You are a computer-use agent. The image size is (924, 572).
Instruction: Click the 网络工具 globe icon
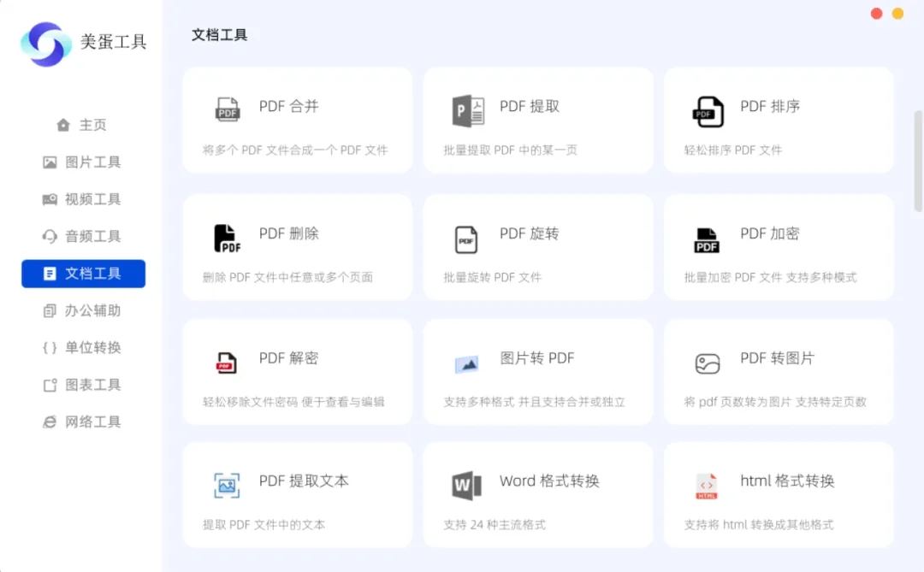pos(51,422)
